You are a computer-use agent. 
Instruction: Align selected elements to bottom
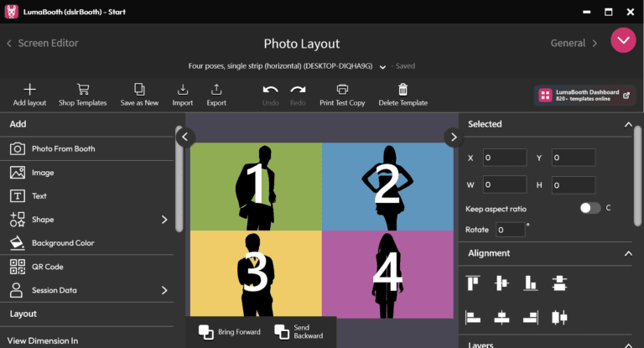[531, 283]
